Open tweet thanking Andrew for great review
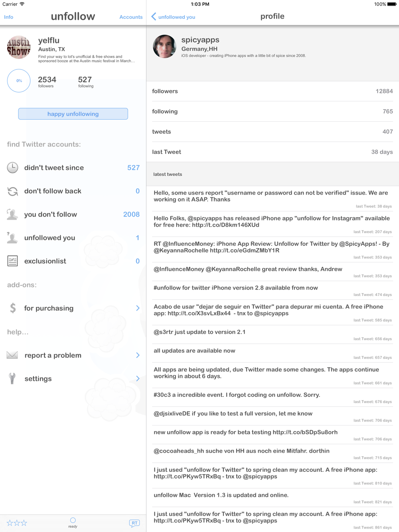 coord(273,271)
